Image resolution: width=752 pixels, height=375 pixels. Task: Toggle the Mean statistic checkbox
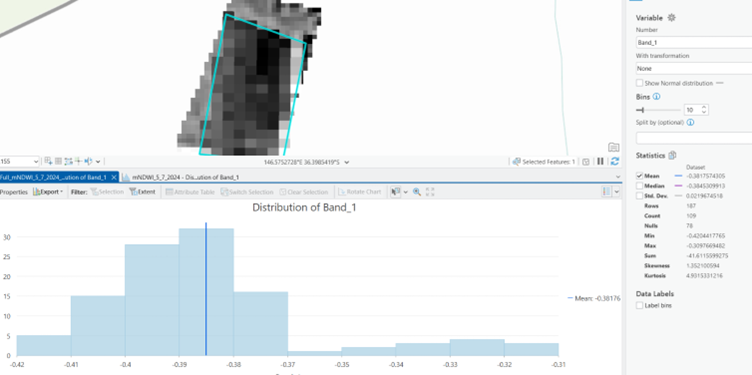pos(639,176)
